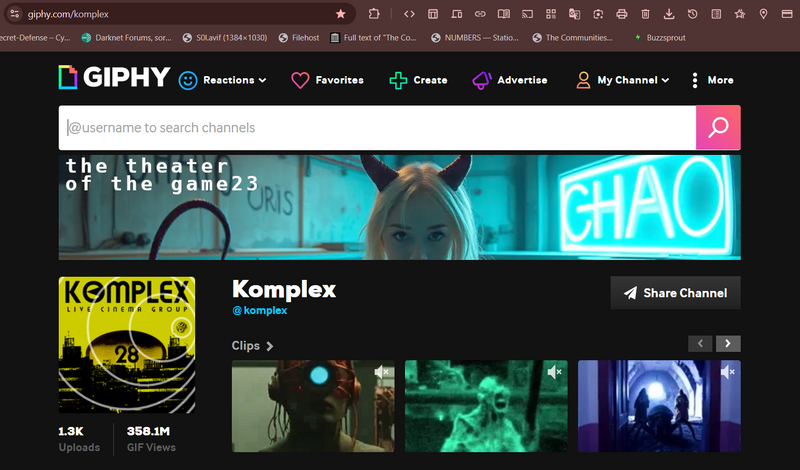Open the Create page
This screenshot has width=800, height=470.
pyautogui.click(x=430, y=80)
